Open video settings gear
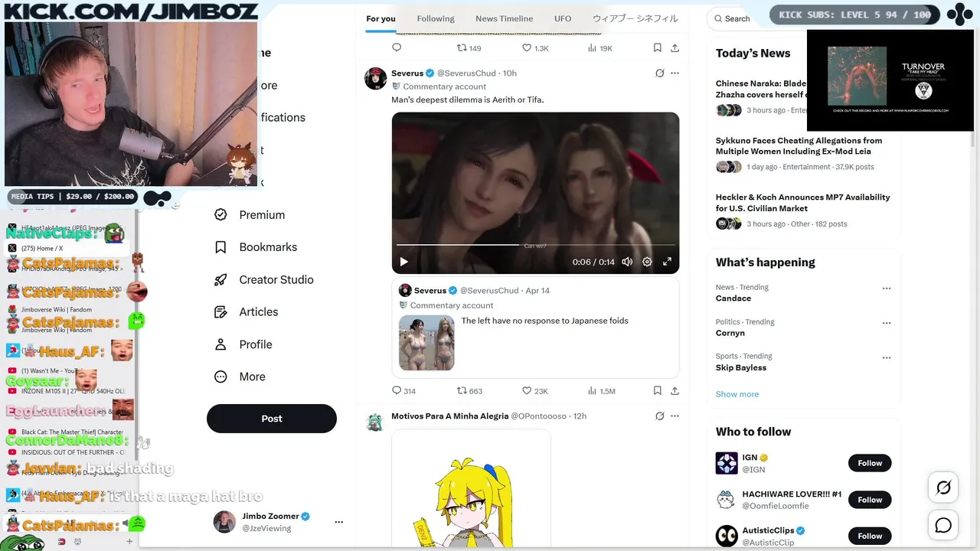 647,262
